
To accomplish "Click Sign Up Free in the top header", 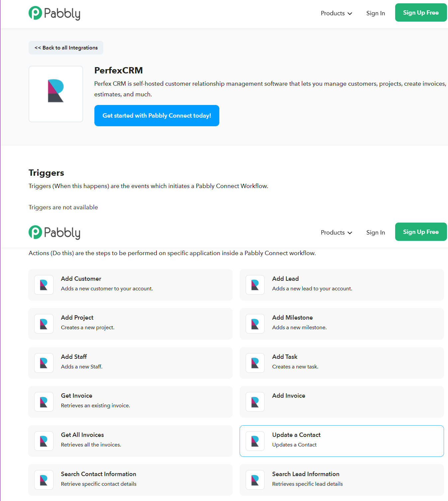I will tap(421, 13).
